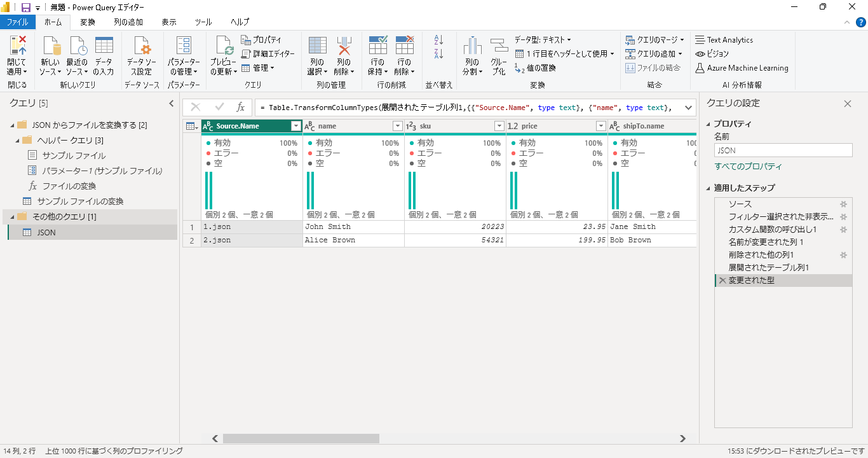The height and width of the screenshot is (458, 868).
Task: Click the すべてのプロパティ link
Action: tap(749, 167)
